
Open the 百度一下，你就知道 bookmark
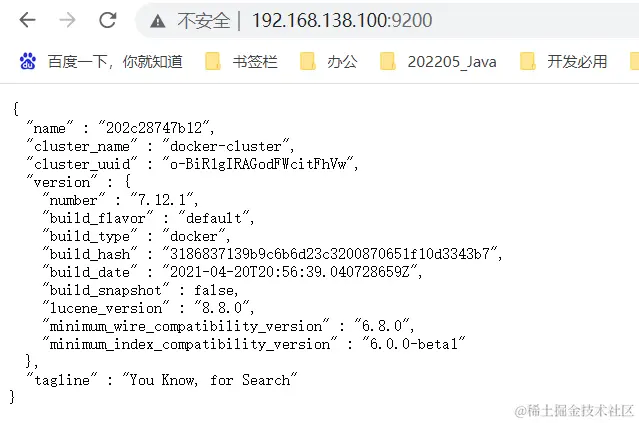pyautogui.click(x=115, y=62)
